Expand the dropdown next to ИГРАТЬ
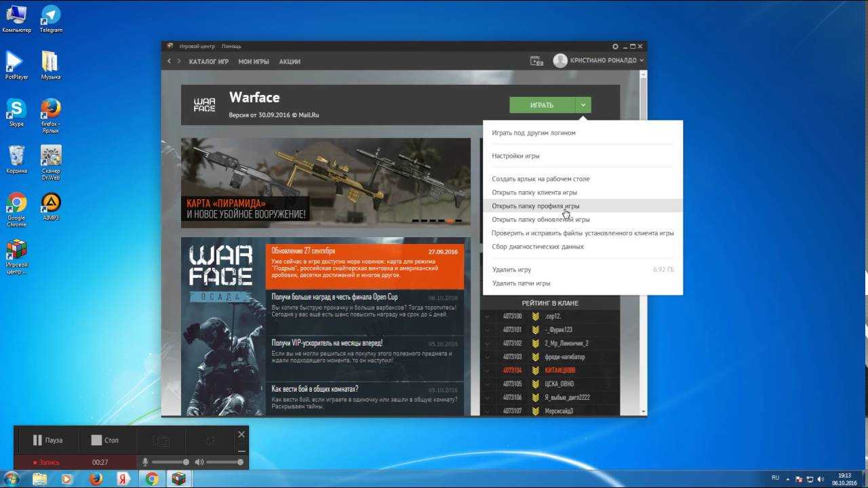The height and width of the screenshot is (488, 868). click(583, 105)
